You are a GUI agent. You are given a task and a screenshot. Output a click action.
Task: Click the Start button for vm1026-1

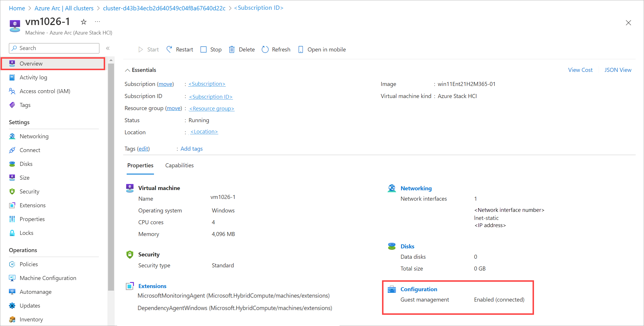[x=148, y=49]
